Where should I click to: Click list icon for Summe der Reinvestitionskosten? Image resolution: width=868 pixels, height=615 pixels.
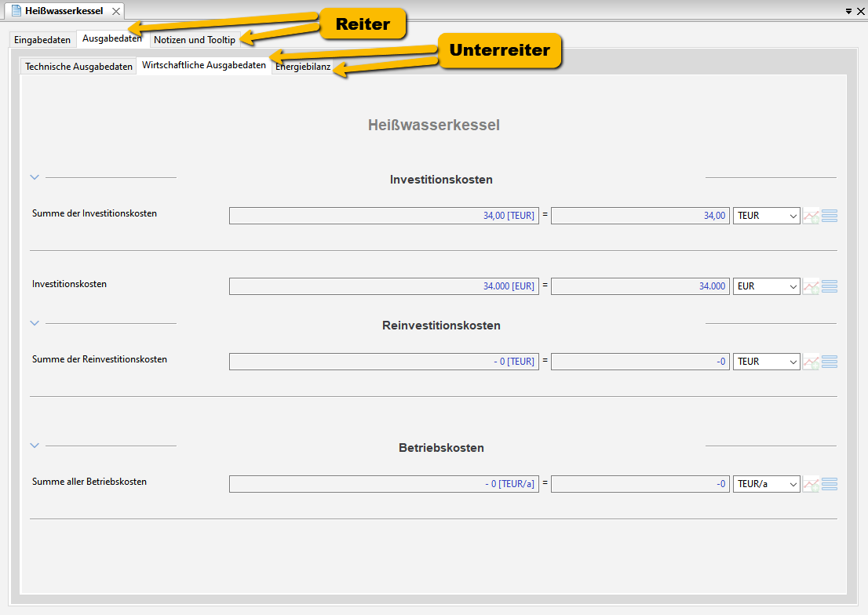pos(830,362)
